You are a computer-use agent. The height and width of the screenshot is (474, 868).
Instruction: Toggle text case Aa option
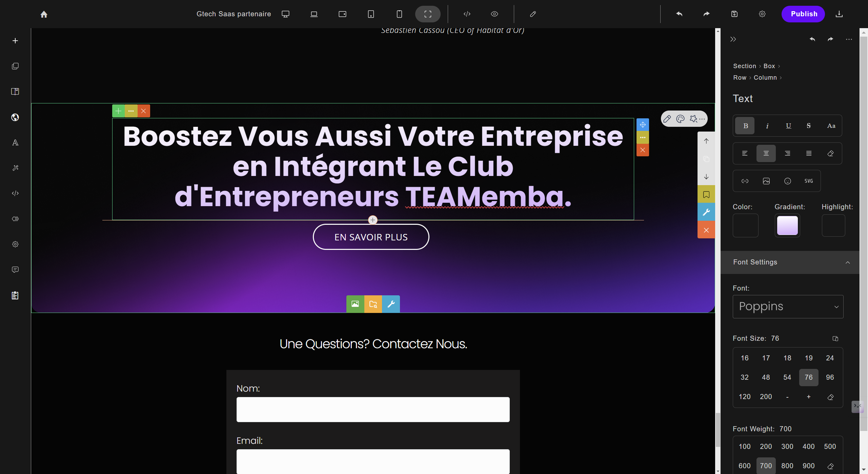[x=831, y=126]
